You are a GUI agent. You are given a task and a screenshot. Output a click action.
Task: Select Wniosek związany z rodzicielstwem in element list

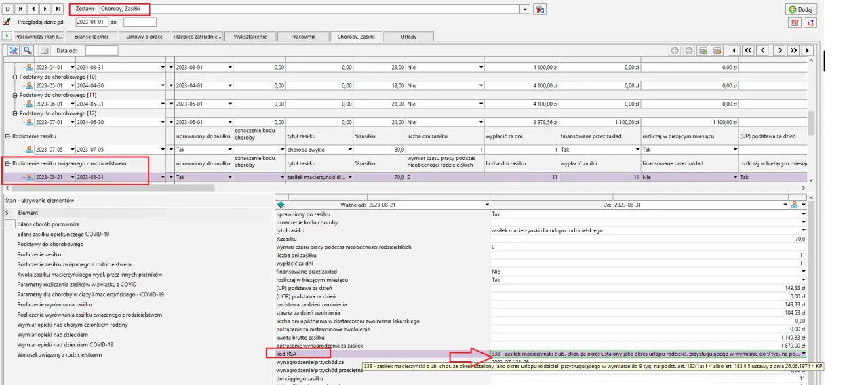(x=60, y=354)
